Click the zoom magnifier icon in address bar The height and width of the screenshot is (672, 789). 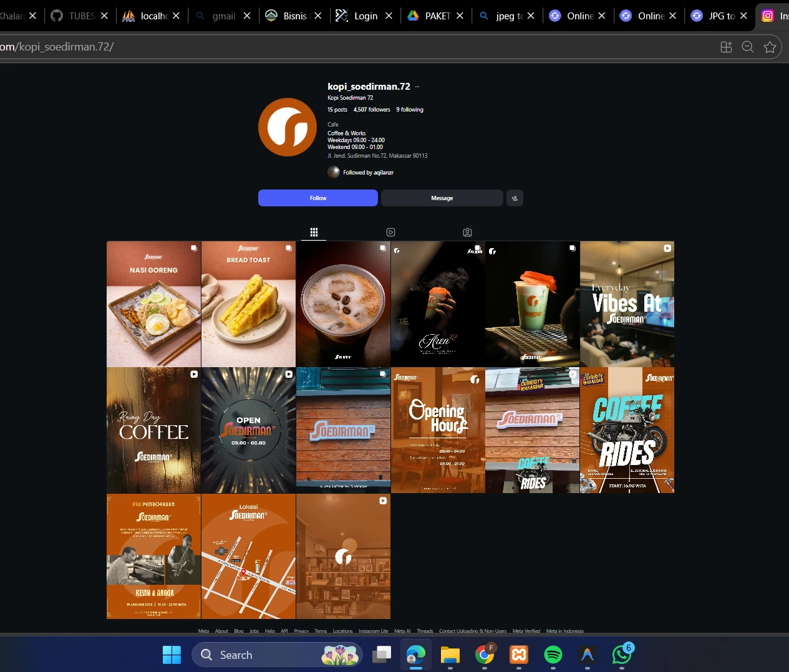[748, 47]
